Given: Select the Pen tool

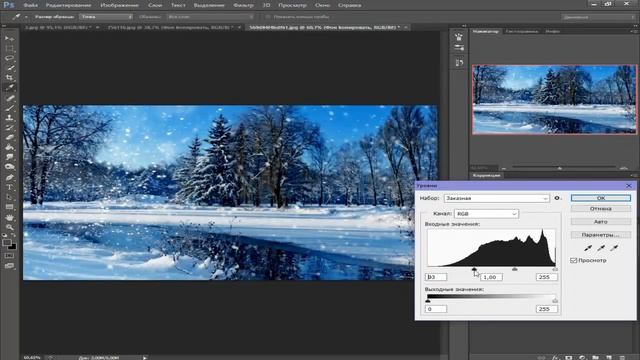Looking at the screenshot, I should [9, 178].
